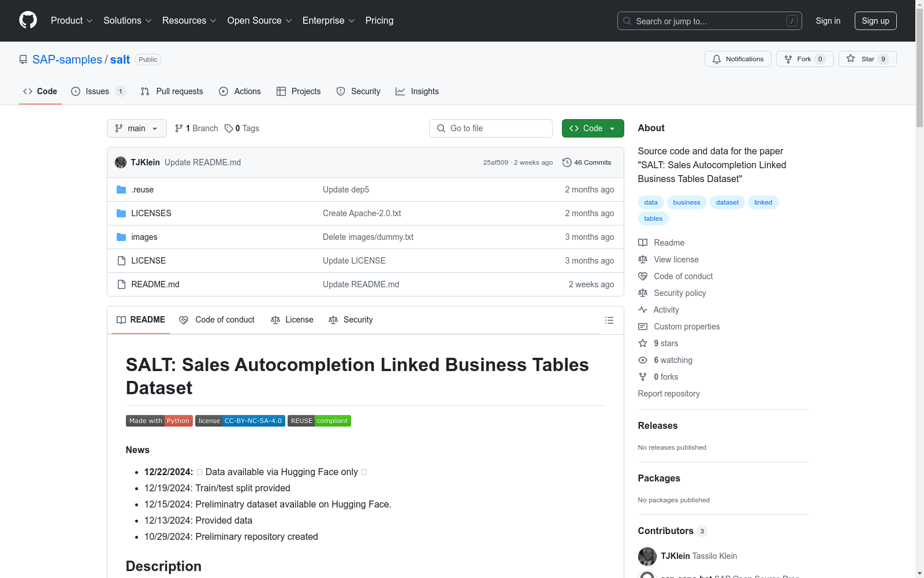Open the Projects tab

pyautogui.click(x=299, y=91)
